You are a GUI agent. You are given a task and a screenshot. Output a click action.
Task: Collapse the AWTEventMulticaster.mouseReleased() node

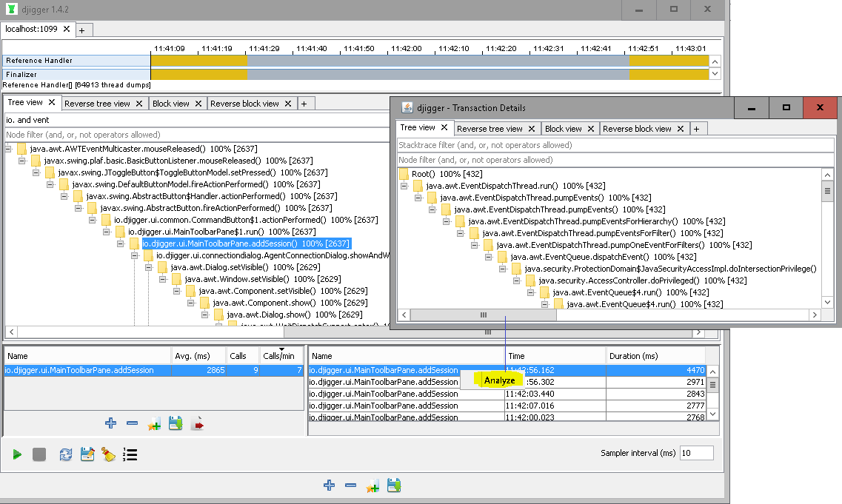tap(9, 149)
